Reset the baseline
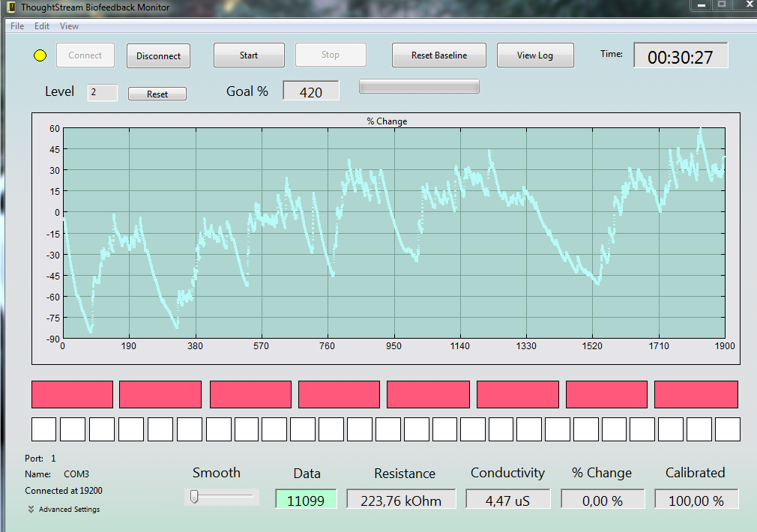Image resolution: width=757 pixels, height=532 pixels. (439, 55)
